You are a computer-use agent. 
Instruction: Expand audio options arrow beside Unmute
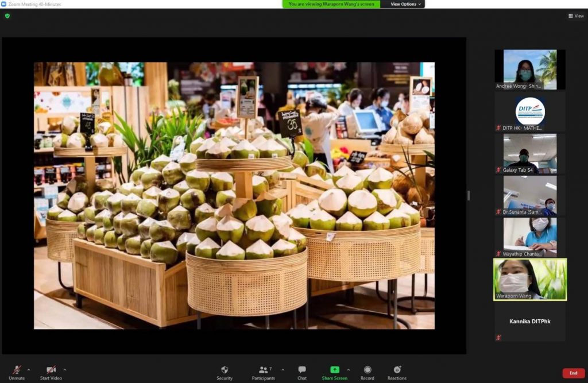point(29,370)
